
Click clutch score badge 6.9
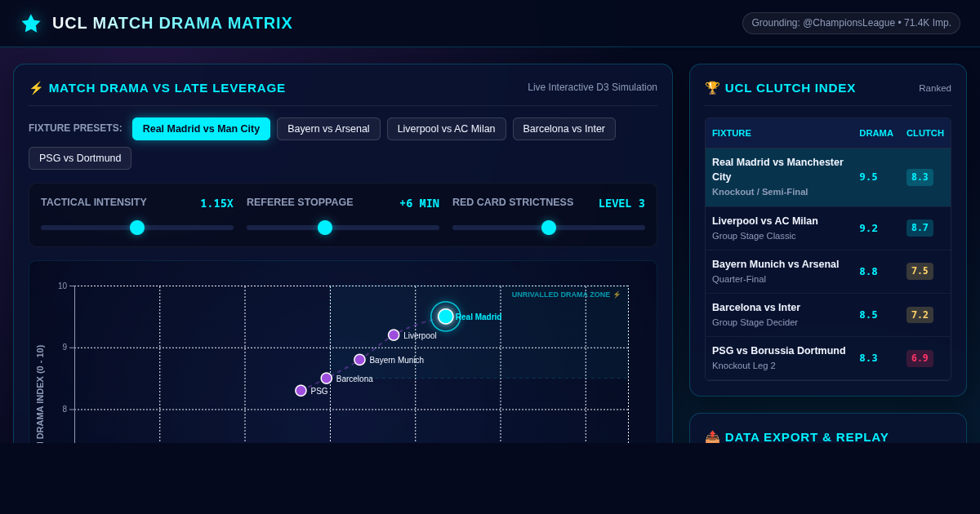920,358
